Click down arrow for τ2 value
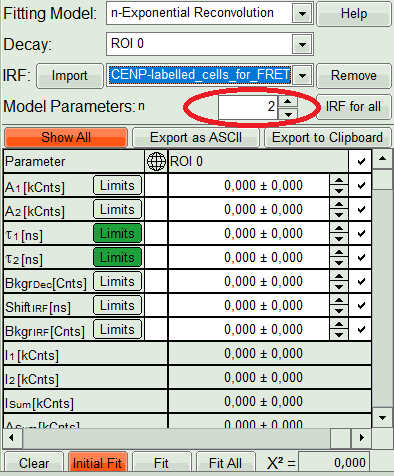Image resolution: width=394 pixels, height=476 pixels. pyautogui.click(x=339, y=262)
